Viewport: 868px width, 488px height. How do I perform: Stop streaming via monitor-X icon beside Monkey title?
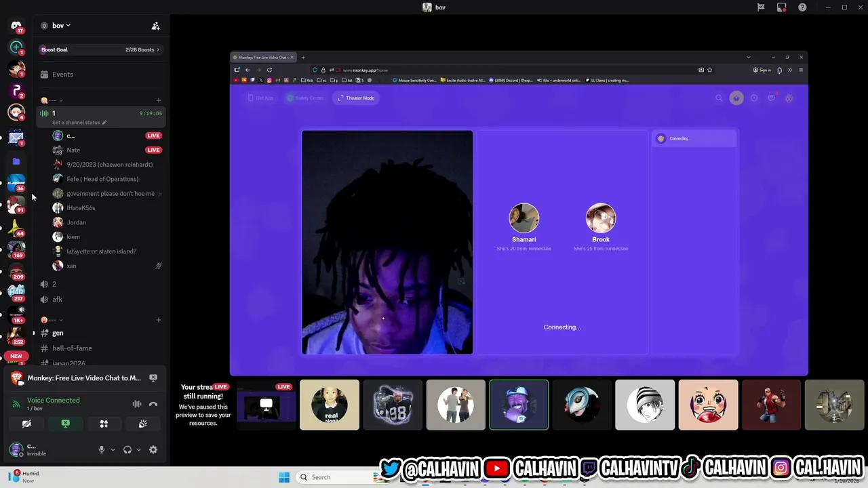point(153,378)
